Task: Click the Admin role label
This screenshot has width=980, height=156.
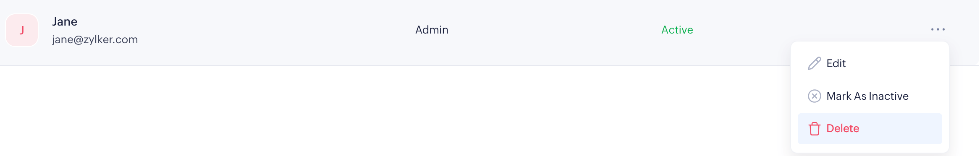Action: pos(432,30)
